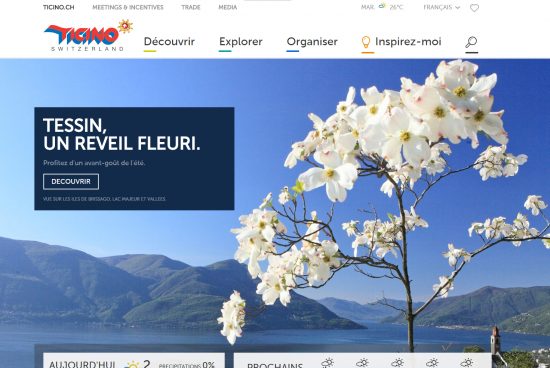Expand the FRANÇAIS language dropdown
This screenshot has height=368, width=550.
[442, 7]
